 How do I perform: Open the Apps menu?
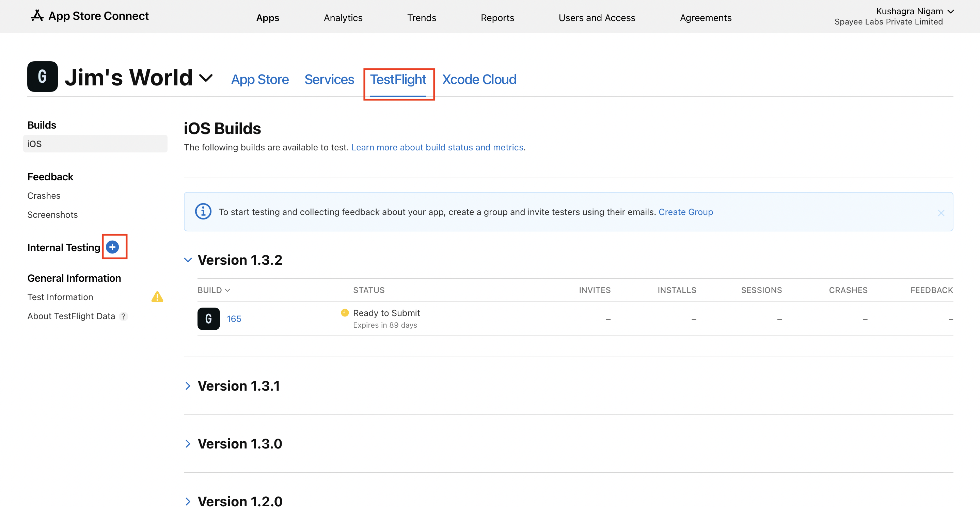tap(267, 18)
